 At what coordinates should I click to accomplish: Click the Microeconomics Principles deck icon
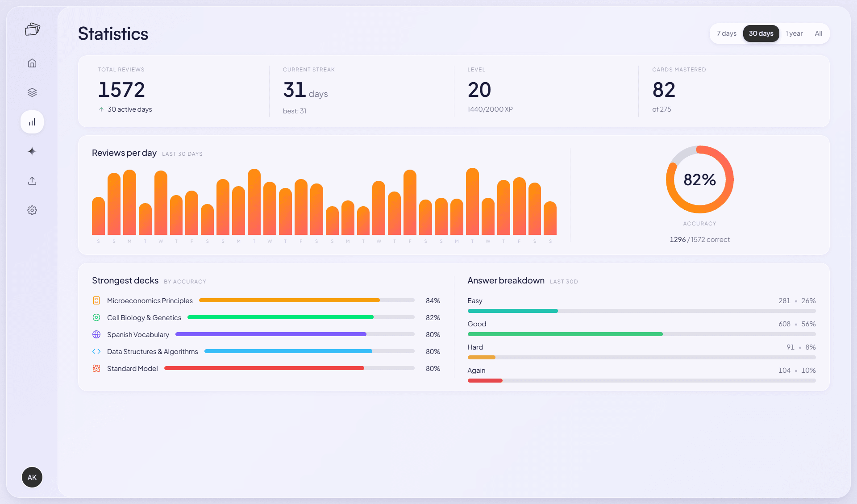[x=96, y=300]
